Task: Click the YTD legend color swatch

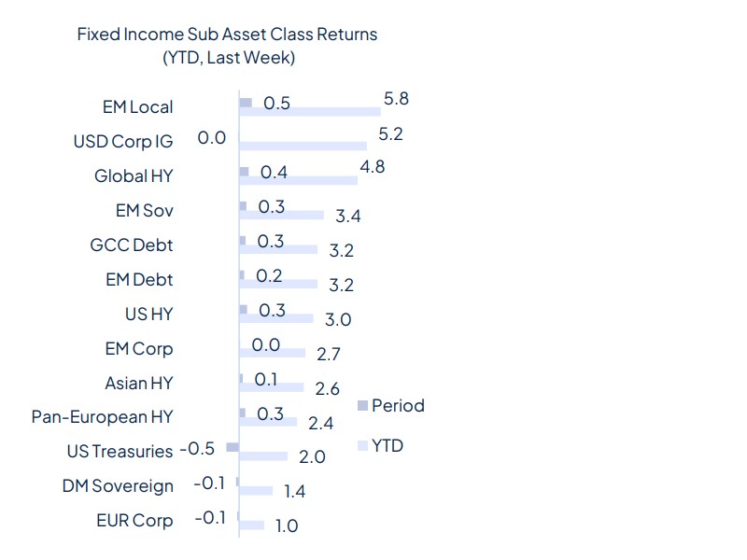Action: click(x=362, y=446)
